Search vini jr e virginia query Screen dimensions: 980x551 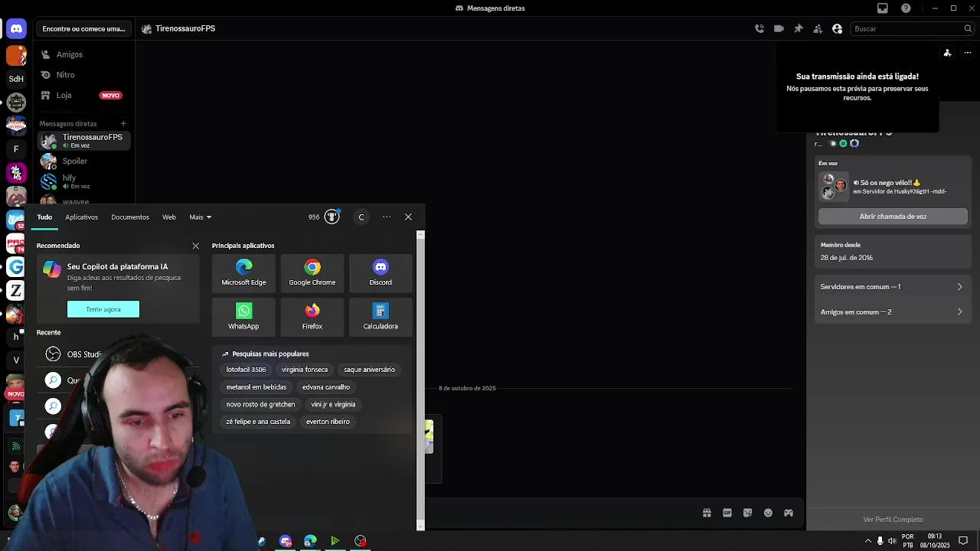pyautogui.click(x=333, y=404)
